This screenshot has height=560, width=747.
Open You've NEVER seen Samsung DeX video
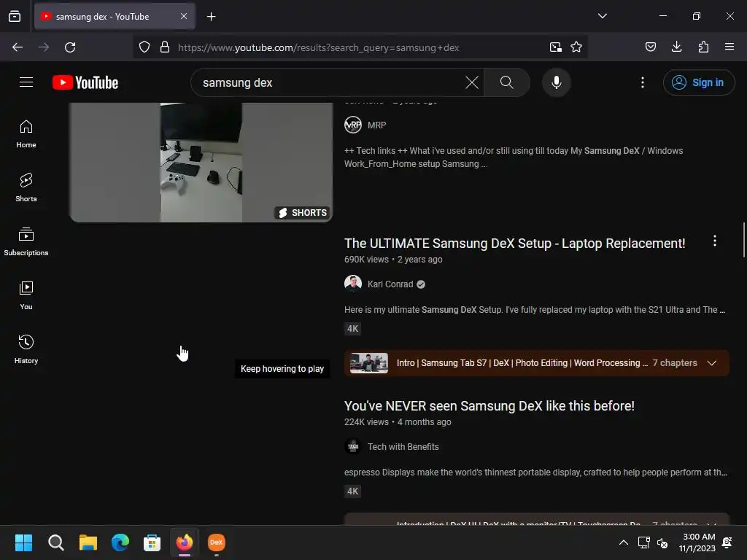tap(489, 406)
